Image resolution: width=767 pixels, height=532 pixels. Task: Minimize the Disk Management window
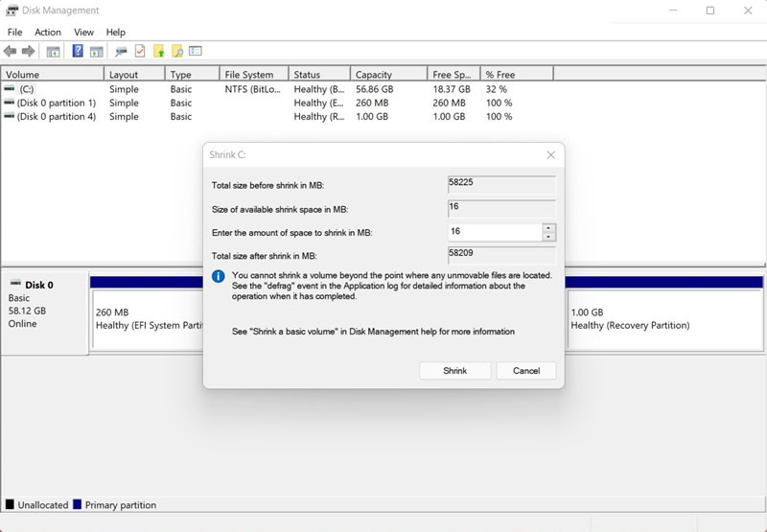point(673,11)
